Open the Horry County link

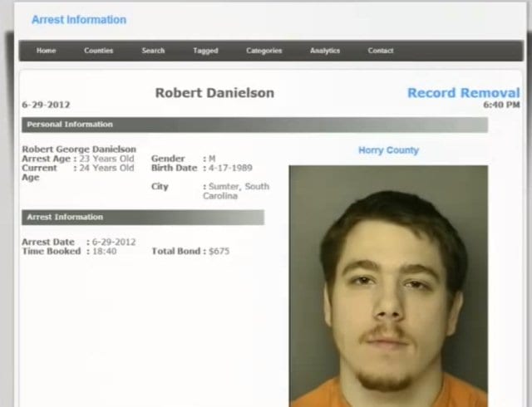[x=388, y=150]
